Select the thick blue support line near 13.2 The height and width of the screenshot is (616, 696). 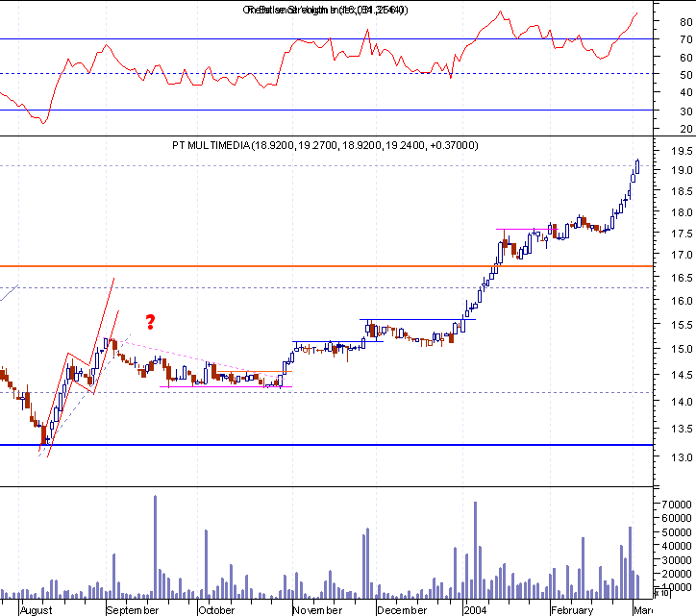326,445
